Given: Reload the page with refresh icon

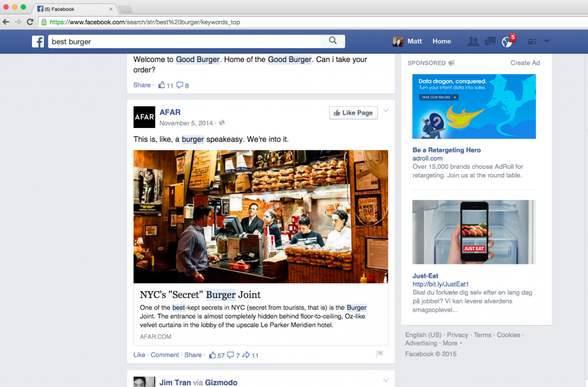Looking at the screenshot, I should click(x=30, y=22).
